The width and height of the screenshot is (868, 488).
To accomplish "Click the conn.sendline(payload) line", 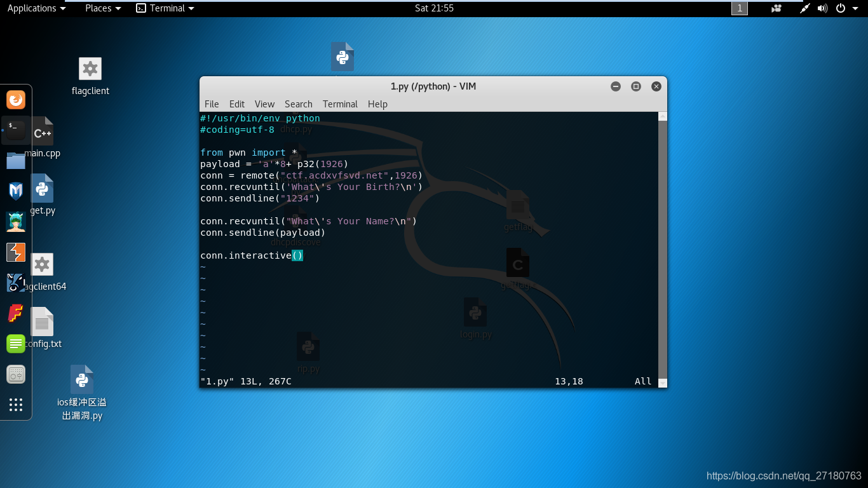I will (x=262, y=233).
